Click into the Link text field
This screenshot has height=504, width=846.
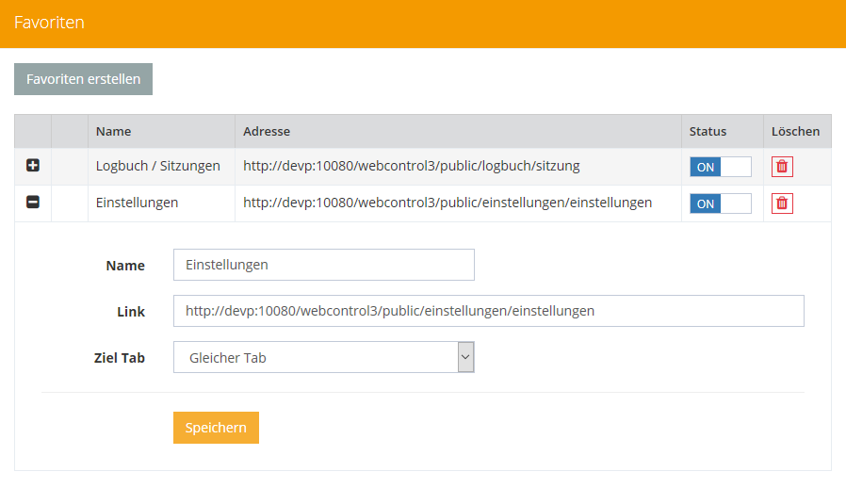[488, 311]
